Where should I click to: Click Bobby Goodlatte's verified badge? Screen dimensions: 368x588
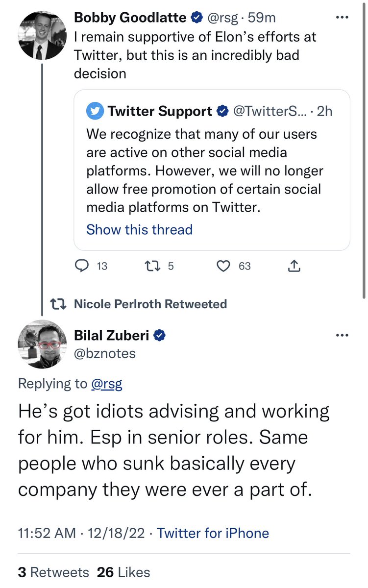point(196,18)
